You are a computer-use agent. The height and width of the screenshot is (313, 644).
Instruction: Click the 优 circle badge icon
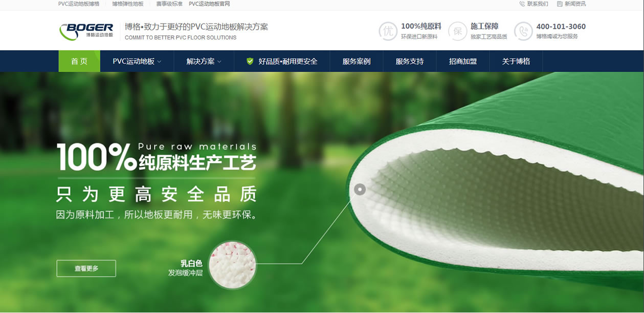click(388, 31)
